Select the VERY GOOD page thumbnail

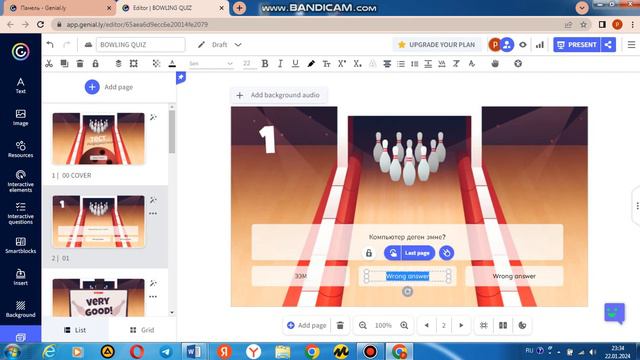98,298
